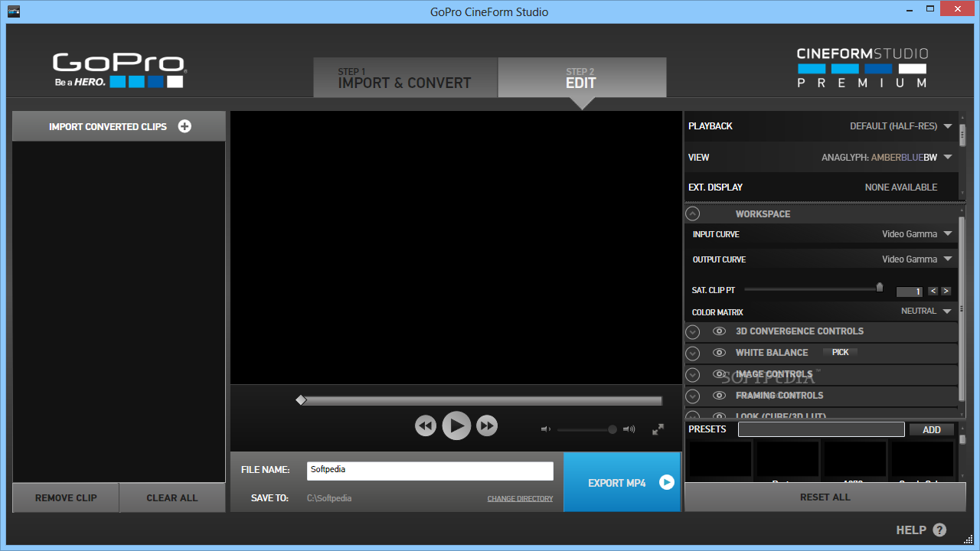The width and height of the screenshot is (980, 551).
Task: Open the Playback resolution dropdown
Action: click(x=948, y=126)
